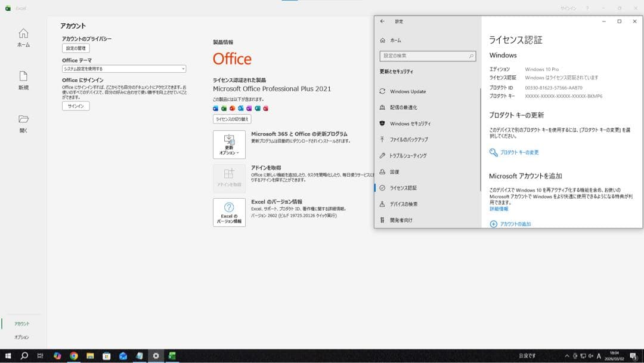Select the Excel icon in the product list
The width and height of the screenshot is (644, 363).
(224, 108)
